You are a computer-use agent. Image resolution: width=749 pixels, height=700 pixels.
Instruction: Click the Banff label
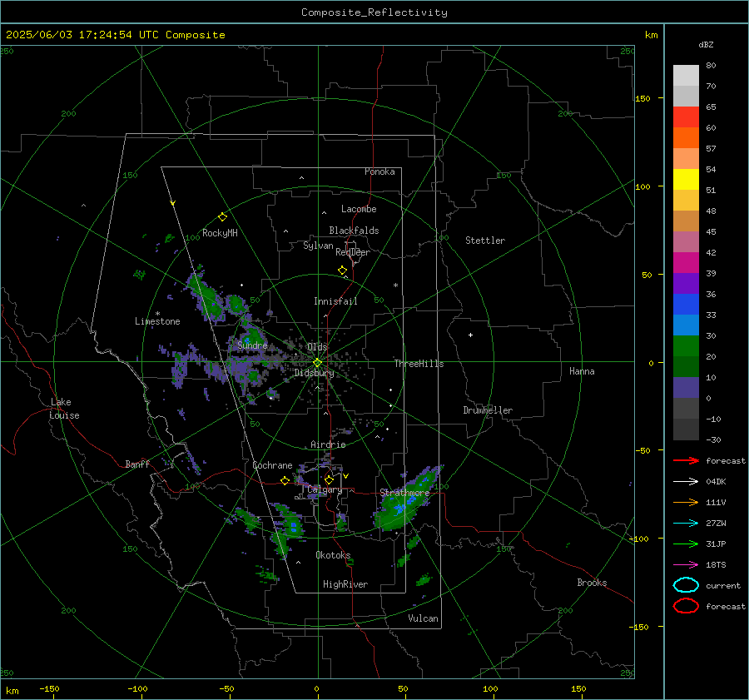click(x=137, y=464)
